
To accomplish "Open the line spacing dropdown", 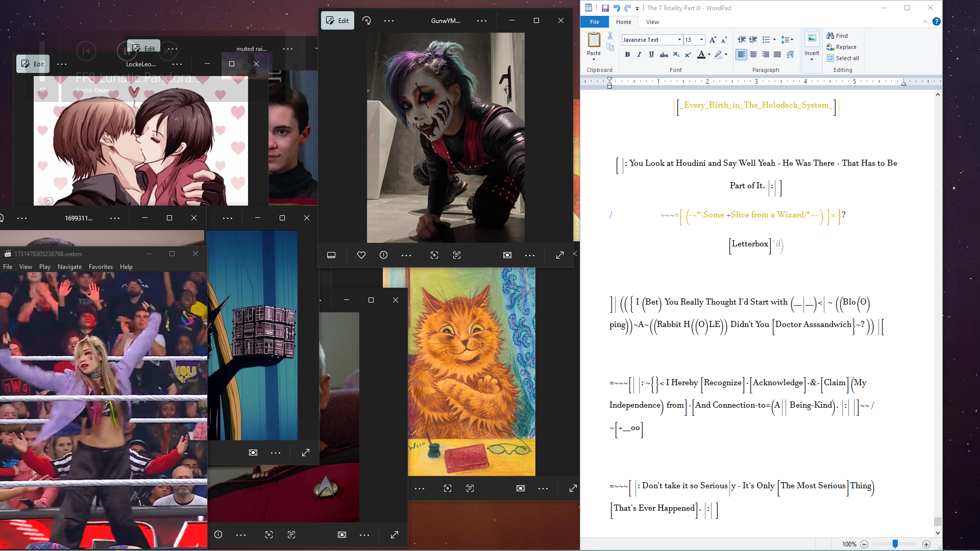I will point(787,40).
